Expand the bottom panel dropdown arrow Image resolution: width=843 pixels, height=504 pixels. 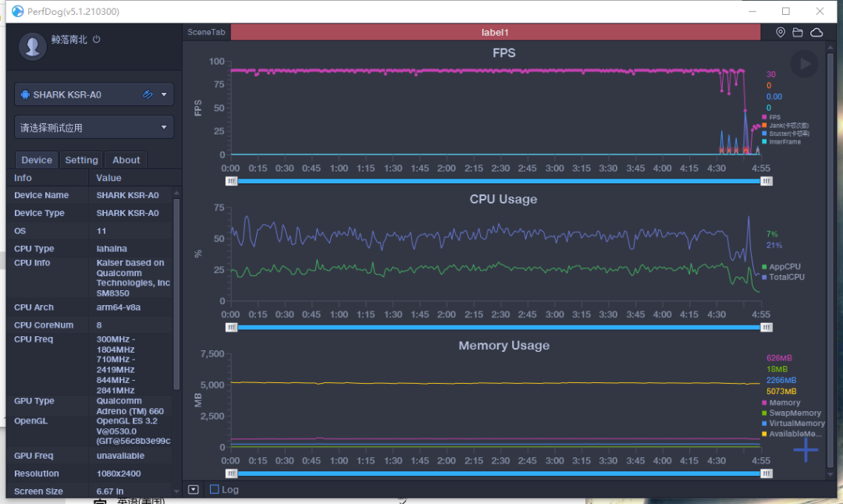[194, 489]
